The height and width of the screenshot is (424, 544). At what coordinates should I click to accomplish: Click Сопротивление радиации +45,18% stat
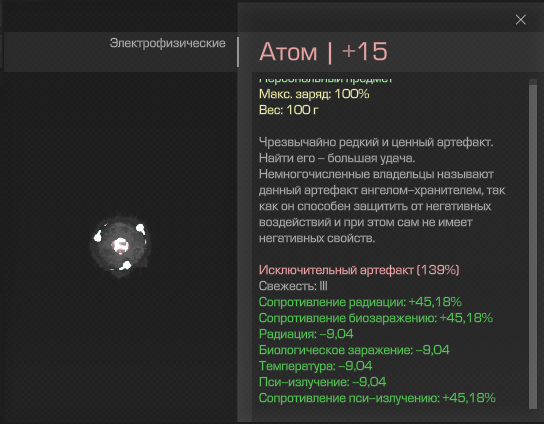click(360, 302)
